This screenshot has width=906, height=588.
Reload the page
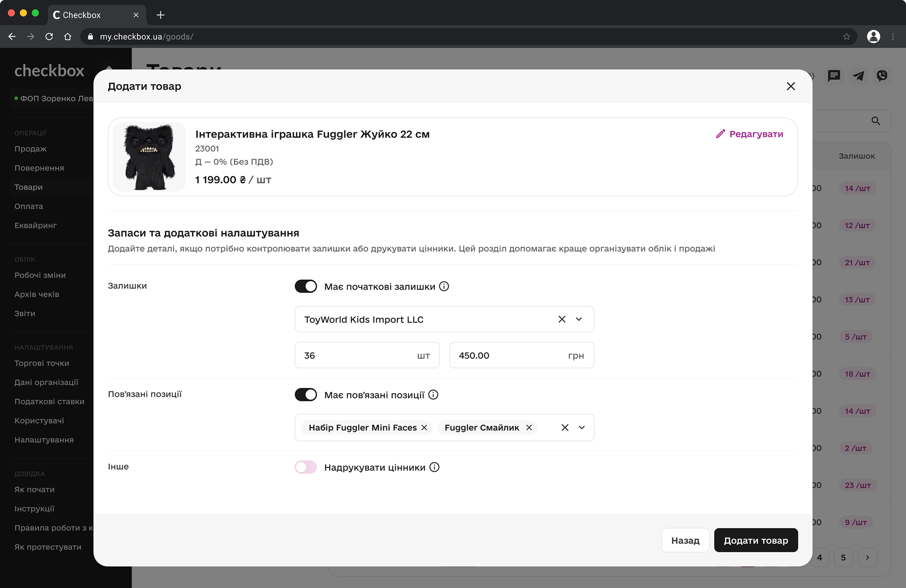pyautogui.click(x=49, y=37)
